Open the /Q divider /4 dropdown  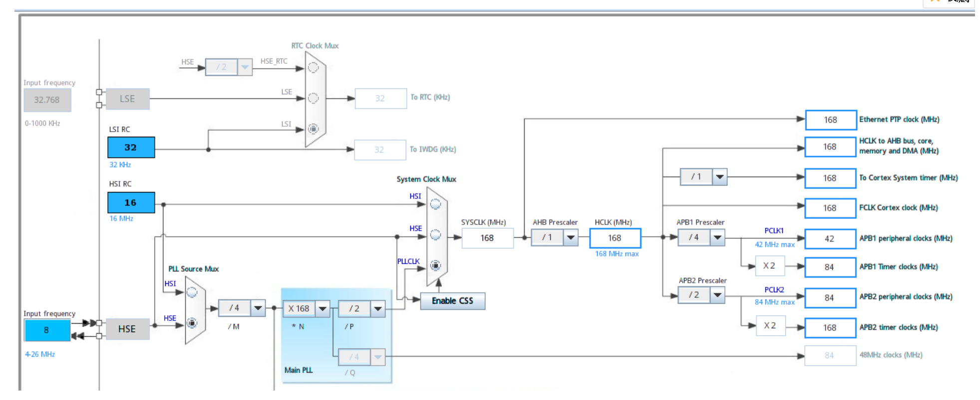[378, 357]
